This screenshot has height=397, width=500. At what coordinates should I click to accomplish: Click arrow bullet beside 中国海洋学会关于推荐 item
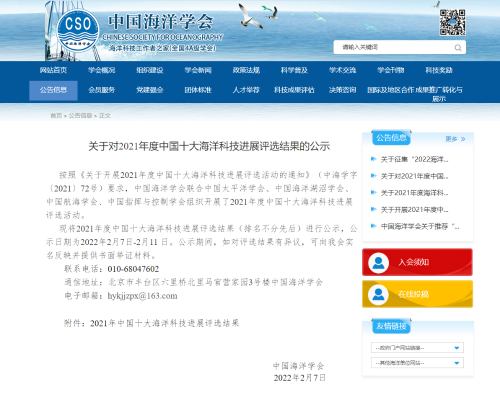click(x=373, y=226)
